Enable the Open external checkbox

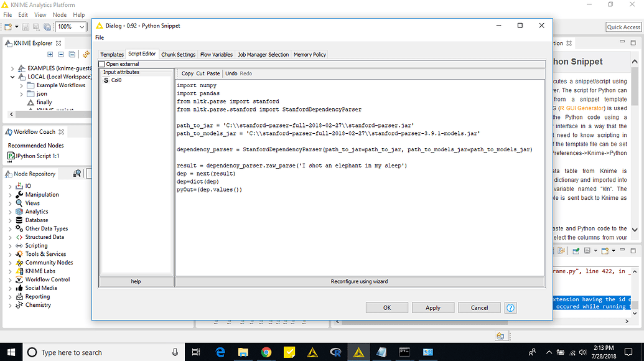point(103,63)
